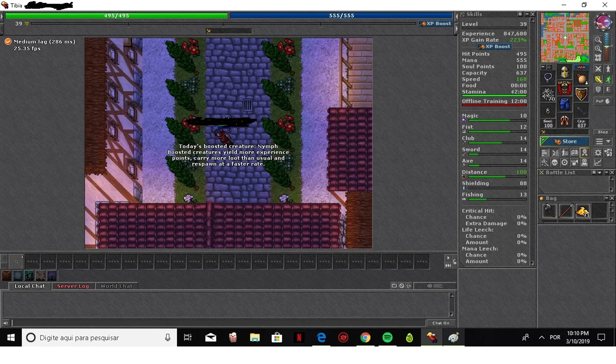
Task: Center the minimap on the character
Action: click(598, 58)
